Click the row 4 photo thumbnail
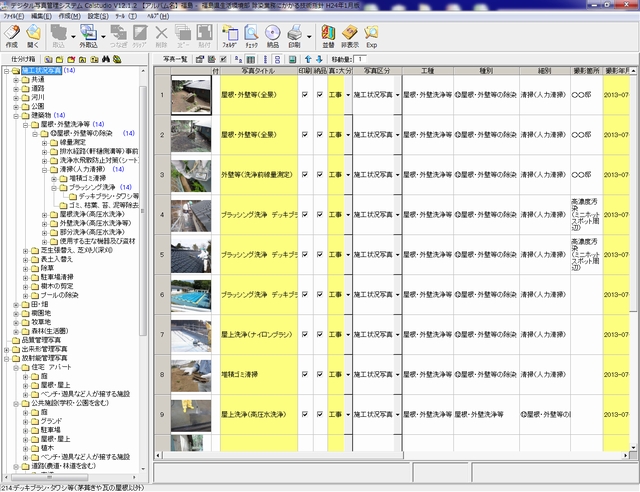This screenshot has height=492, width=640. click(189, 214)
